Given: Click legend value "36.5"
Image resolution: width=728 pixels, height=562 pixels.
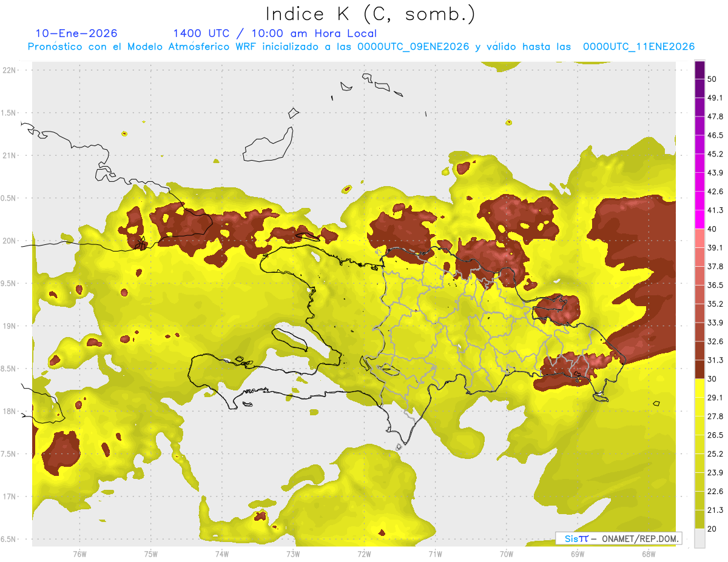Looking at the screenshot, I should point(715,285).
